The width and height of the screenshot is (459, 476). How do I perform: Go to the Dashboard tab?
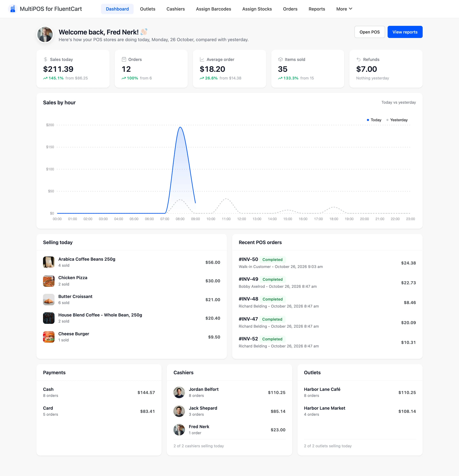(117, 9)
